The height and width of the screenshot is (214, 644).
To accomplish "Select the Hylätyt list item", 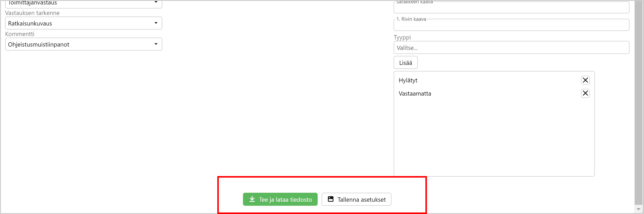I will click(x=408, y=80).
